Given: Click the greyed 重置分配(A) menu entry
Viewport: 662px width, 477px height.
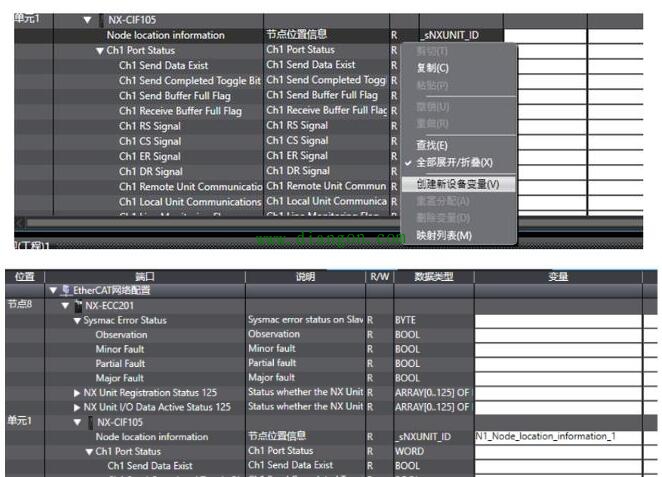Looking at the screenshot, I should point(443,201).
